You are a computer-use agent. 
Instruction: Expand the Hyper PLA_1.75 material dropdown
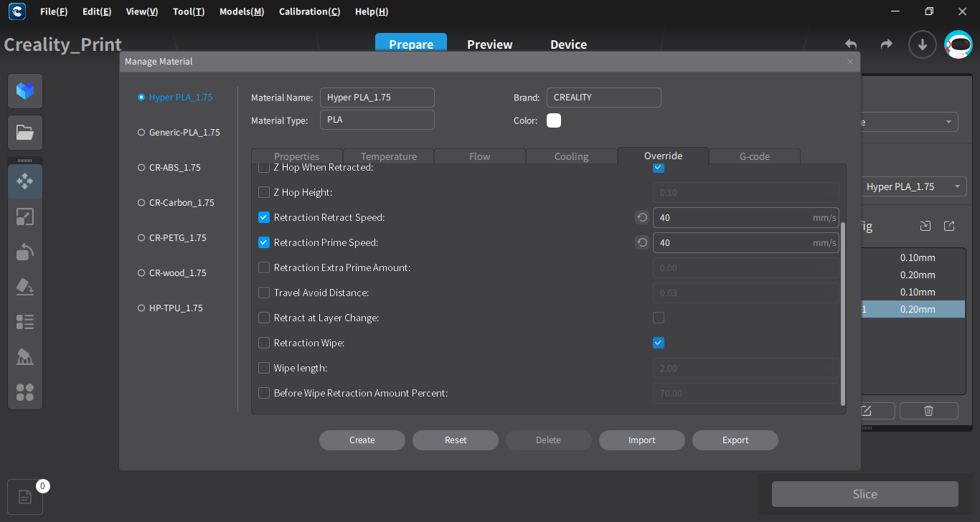tap(911, 186)
